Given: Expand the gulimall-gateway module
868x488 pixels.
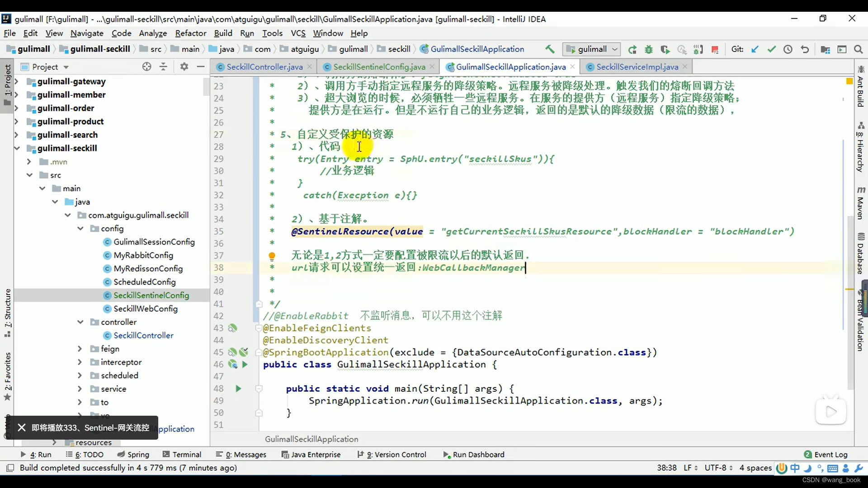Looking at the screenshot, I should tap(17, 81).
